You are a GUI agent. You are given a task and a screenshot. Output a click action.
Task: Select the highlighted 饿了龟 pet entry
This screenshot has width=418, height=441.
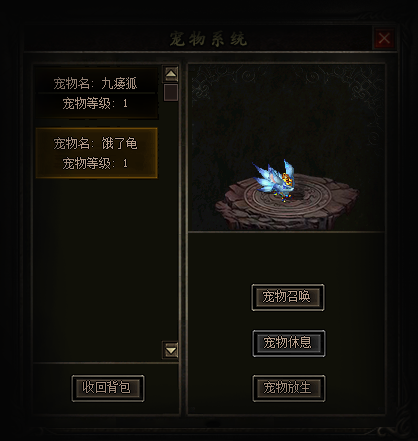pos(96,153)
